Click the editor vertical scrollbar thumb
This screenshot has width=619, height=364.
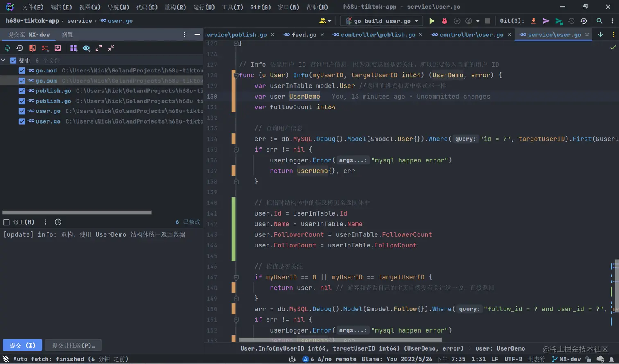click(x=617, y=285)
